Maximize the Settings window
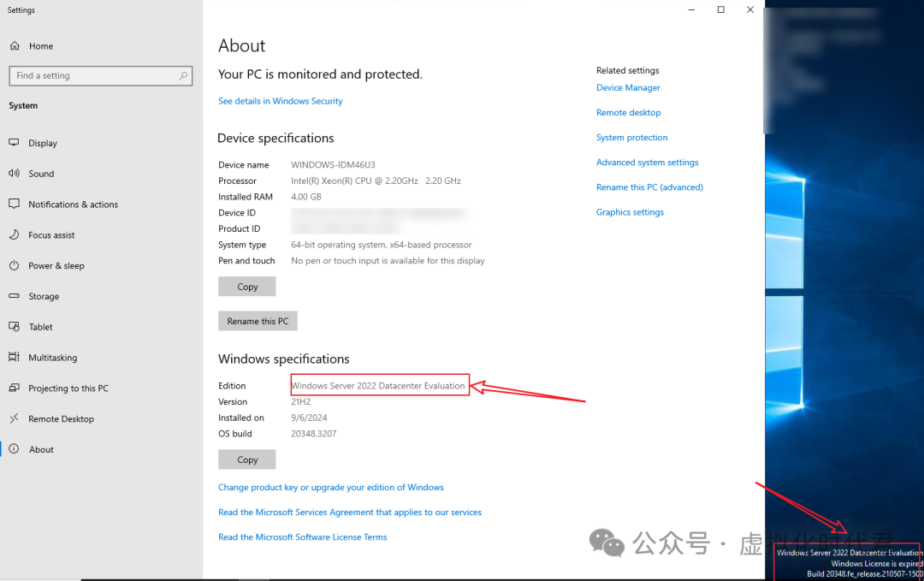This screenshot has width=924, height=581. pyautogui.click(x=720, y=9)
